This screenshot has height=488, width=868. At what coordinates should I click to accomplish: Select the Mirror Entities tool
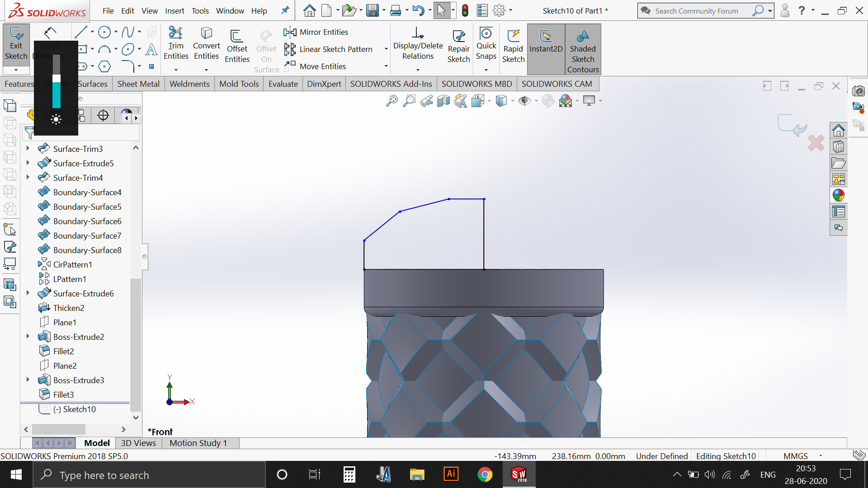pos(316,32)
